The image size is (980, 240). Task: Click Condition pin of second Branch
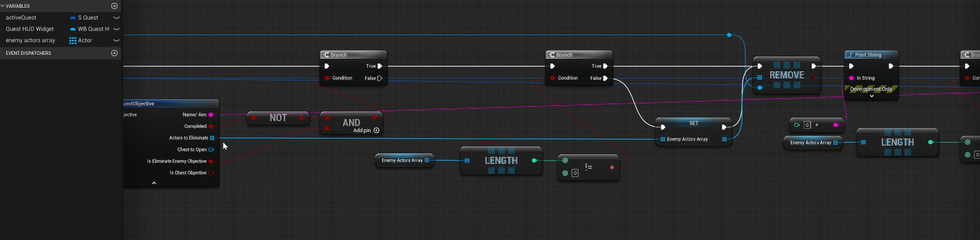[552, 78]
